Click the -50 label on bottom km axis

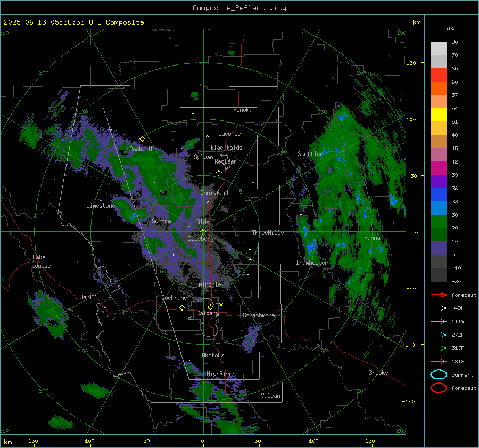[x=144, y=441]
